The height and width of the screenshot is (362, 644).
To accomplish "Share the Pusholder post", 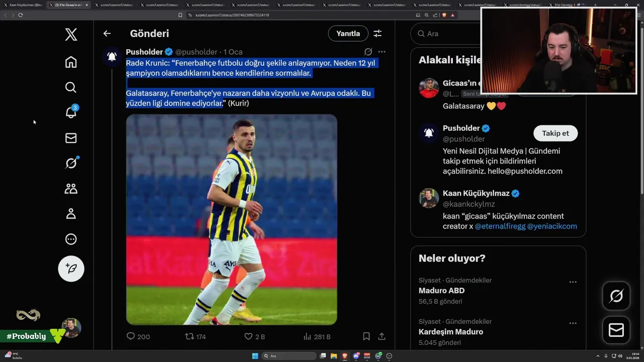I will coord(382,336).
